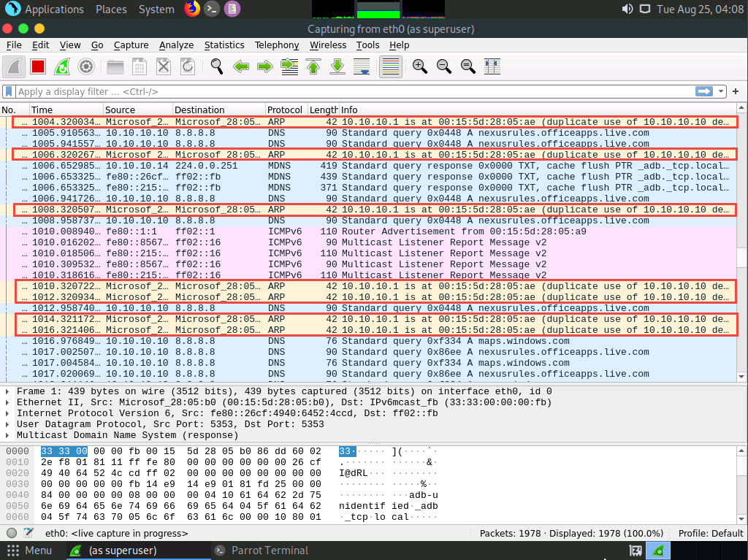748x560 pixels.
Task: Open capture options gear icon
Action: tap(86, 66)
